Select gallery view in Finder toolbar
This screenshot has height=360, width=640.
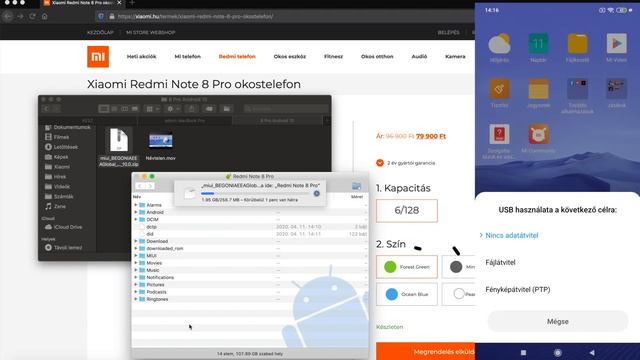(135, 109)
